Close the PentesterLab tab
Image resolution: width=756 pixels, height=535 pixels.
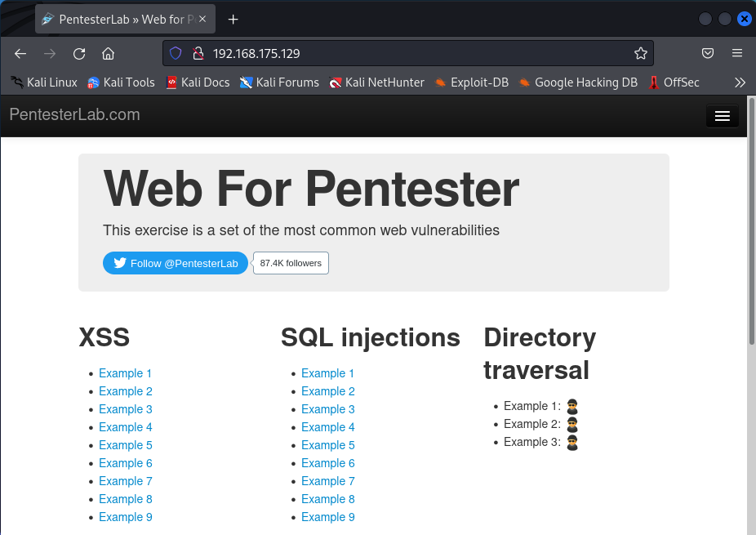click(202, 19)
